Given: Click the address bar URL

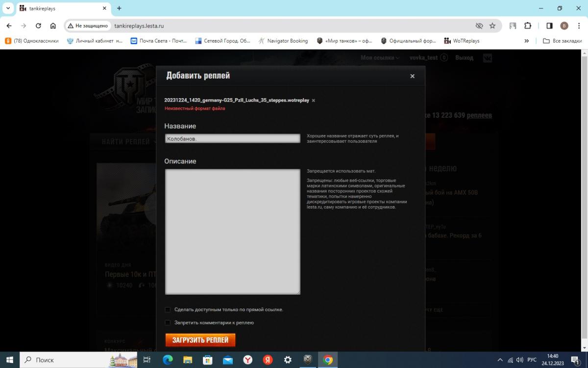Looking at the screenshot, I should pyautogui.click(x=139, y=26).
